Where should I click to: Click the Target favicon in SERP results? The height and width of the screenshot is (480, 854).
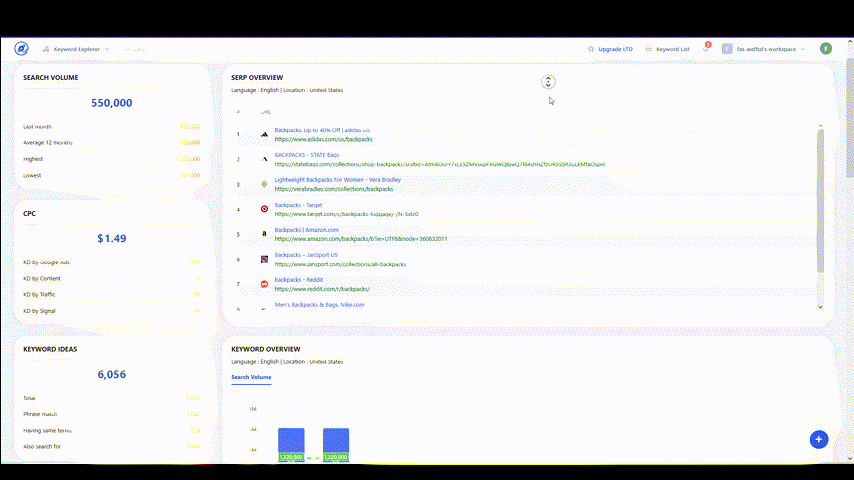(x=264, y=209)
